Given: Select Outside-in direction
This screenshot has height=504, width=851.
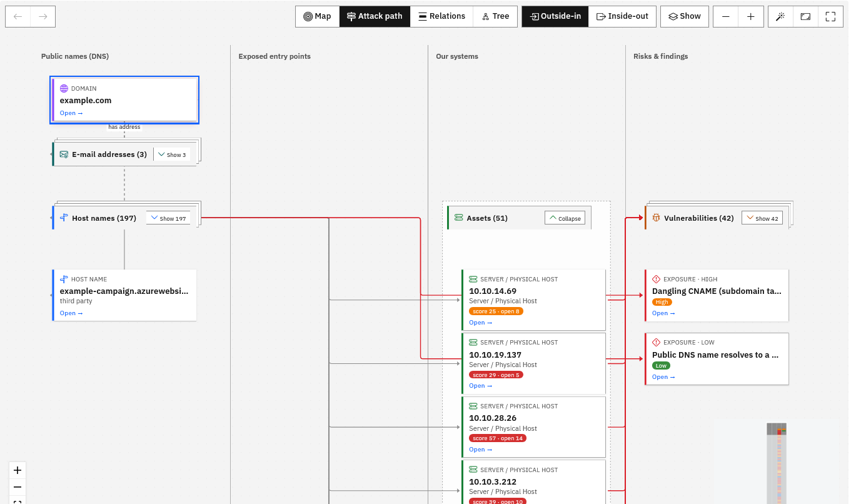Looking at the screenshot, I should coord(555,16).
